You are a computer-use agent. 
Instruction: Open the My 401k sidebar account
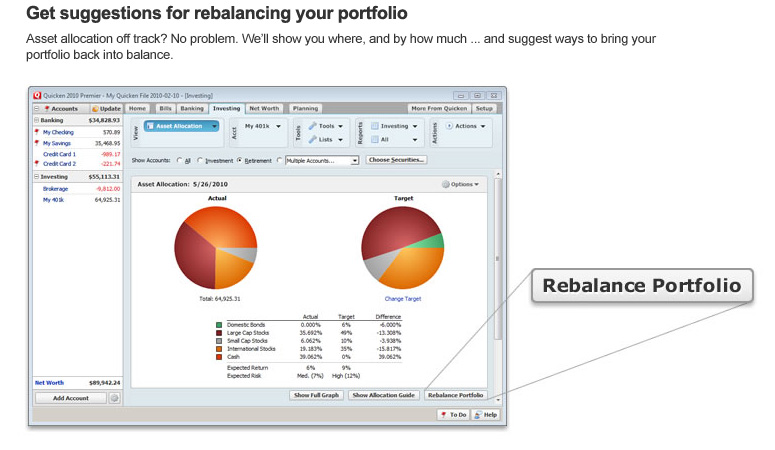click(x=53, y=200)
